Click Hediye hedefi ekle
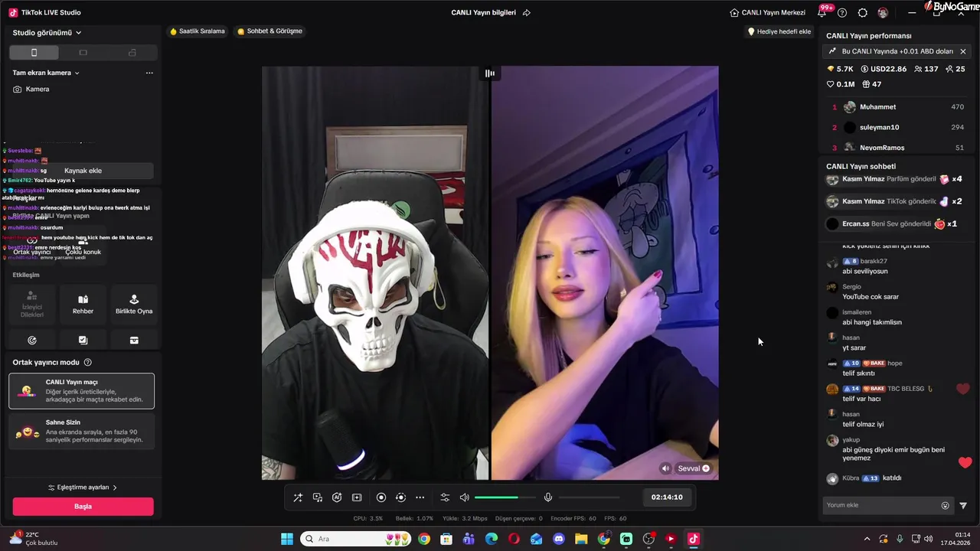The height and width of the screenshot is (551, 980). (x=779, y=31)
